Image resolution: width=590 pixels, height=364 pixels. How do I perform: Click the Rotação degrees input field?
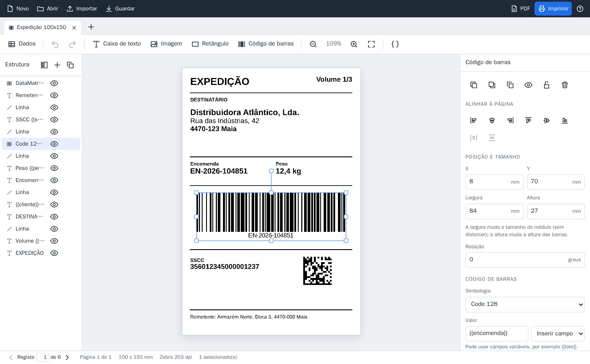(525, 260)
